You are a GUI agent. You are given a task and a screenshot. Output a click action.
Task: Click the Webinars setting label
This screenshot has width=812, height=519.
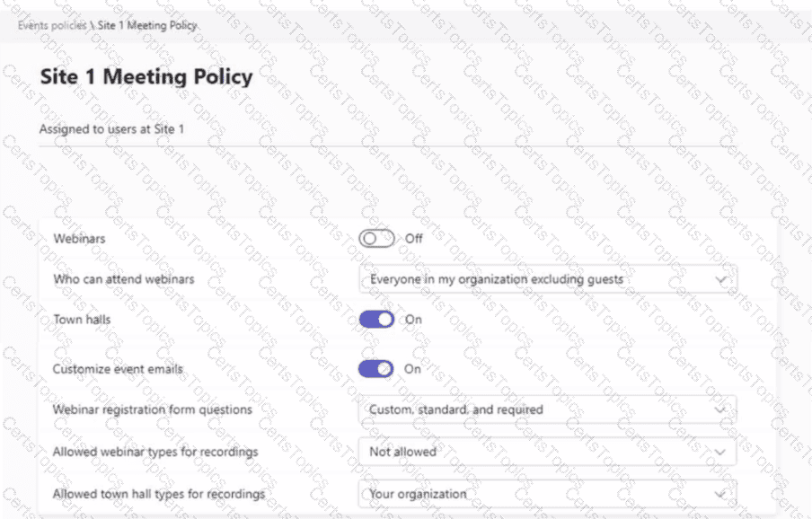point(79,239)
